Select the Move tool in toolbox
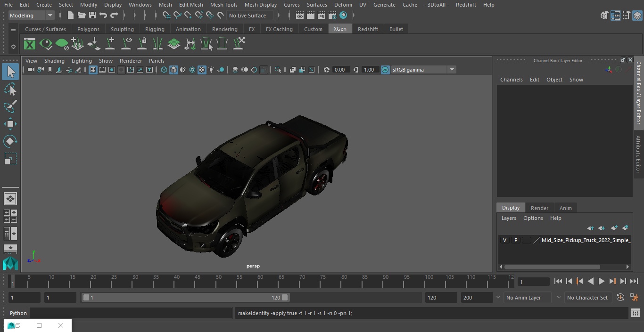644x332 pixels. click(10, 124)
